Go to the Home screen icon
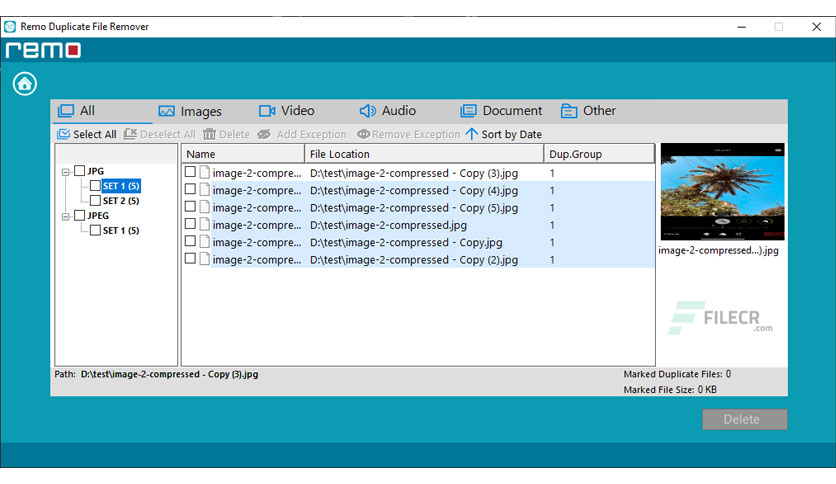The image size is (836, 484). pos(25,84)
